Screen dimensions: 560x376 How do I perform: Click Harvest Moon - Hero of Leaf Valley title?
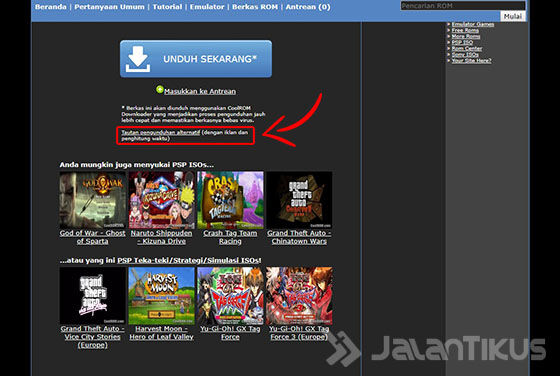[x=161, y=333]
